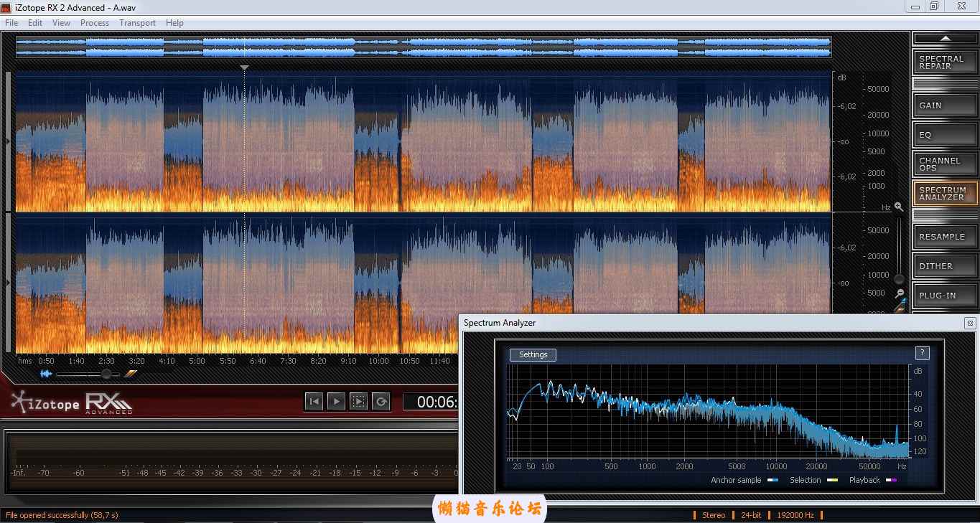Click the waveform overview strip at top
The height and width of the screenshot is (523, 980).
click(423, 47)
